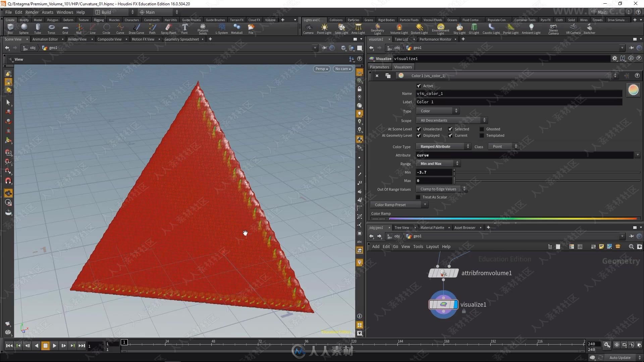The image size is (644, 362).
Task: Enable Treat As Scalar
Action: tap(418, 197)
